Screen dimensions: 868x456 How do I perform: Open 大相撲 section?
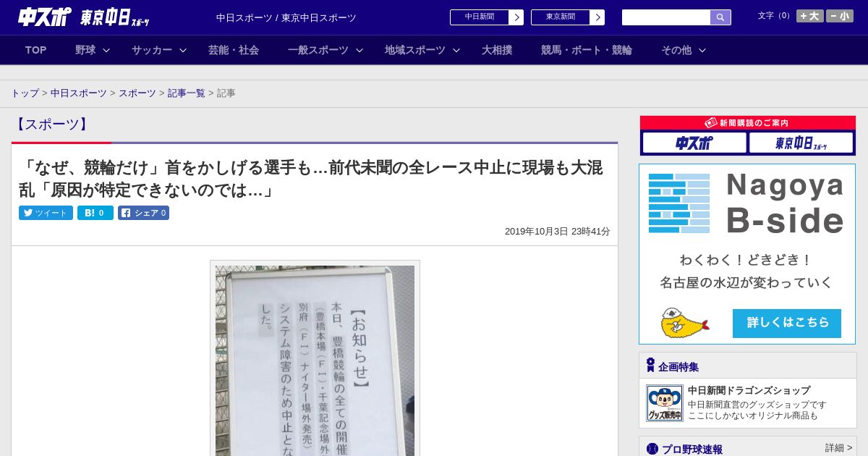(497, 50)
